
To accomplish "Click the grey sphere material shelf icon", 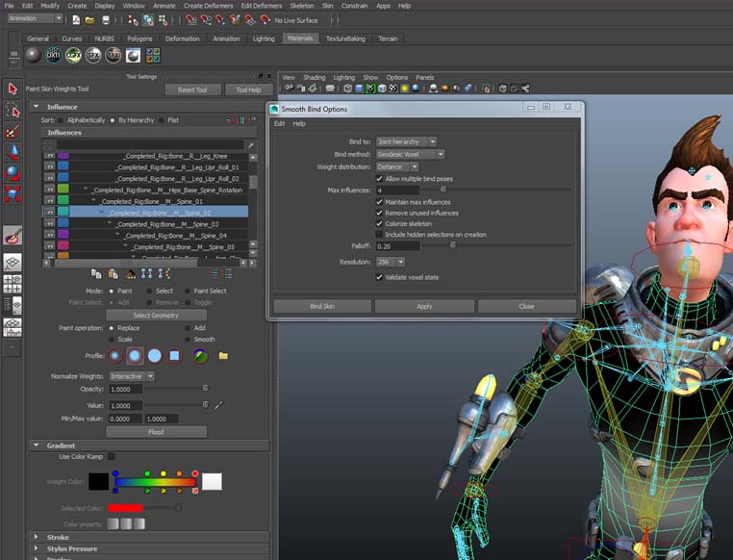I will point(34,56).
